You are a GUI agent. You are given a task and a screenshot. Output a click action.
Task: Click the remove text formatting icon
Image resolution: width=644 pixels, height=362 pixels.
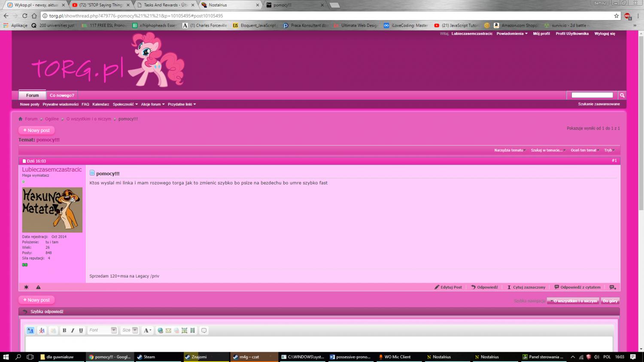(42, 330)
